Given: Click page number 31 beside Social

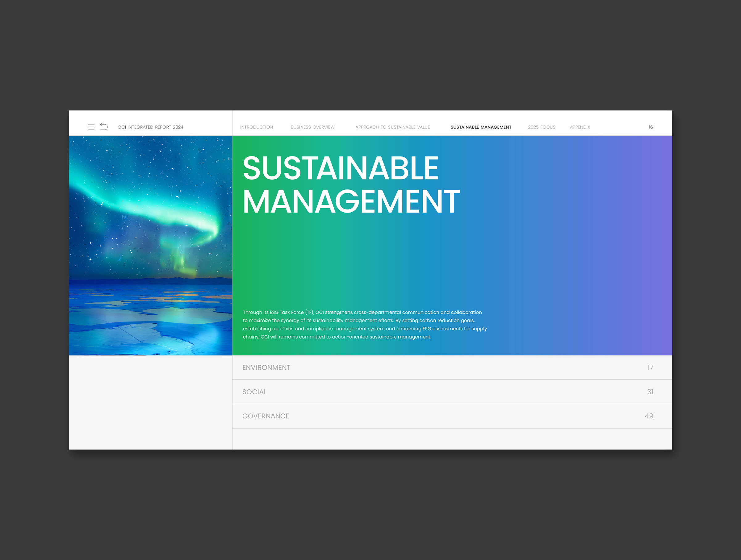Looking at the screenshot, I should click(650, 392).
